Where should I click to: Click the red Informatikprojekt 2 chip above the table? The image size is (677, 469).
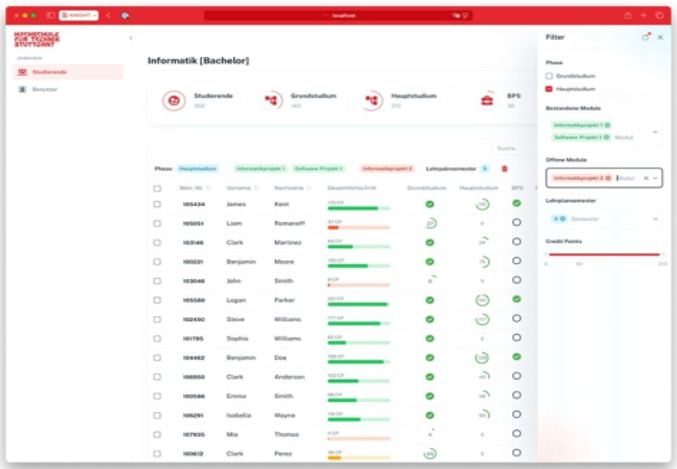(x=387, y=169)
